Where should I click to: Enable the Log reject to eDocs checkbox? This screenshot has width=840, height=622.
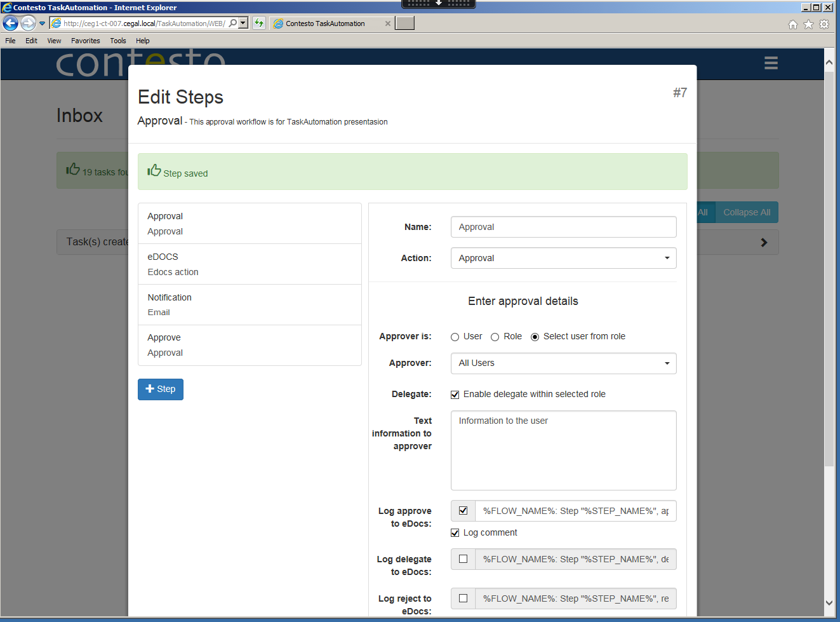[x=463, y=598]
